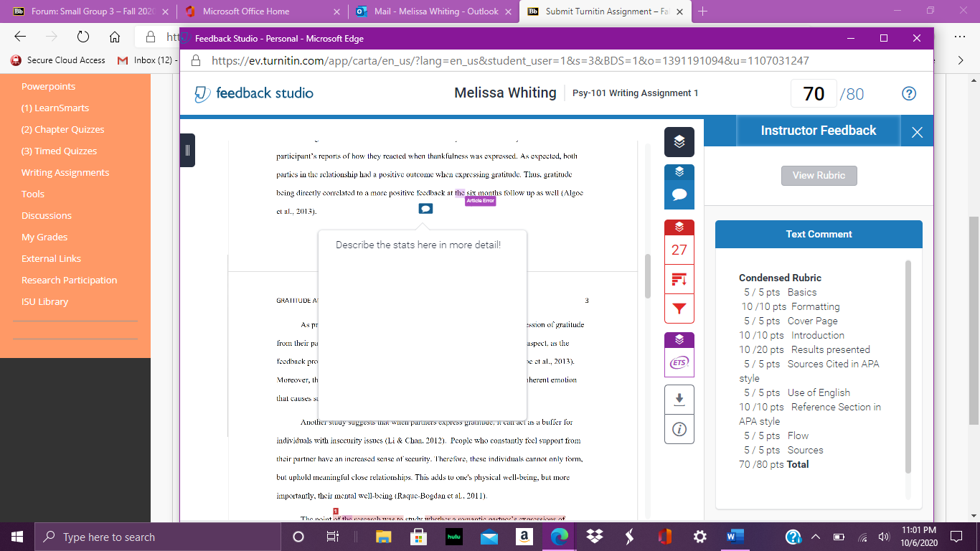Open Dropbox from the taskbar
980x551 pixels.
point(594,537)
